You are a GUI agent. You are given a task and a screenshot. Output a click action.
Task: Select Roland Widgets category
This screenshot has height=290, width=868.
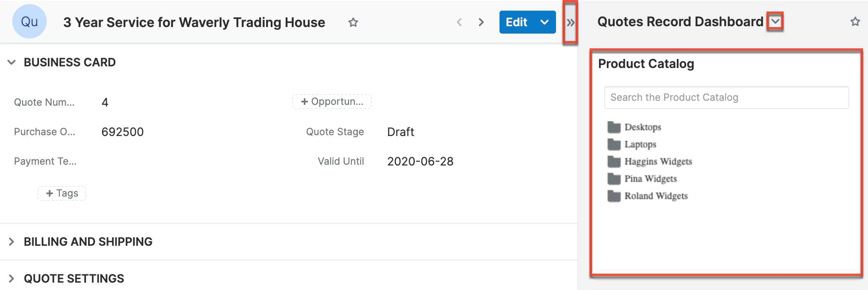[x=656, y=196]
